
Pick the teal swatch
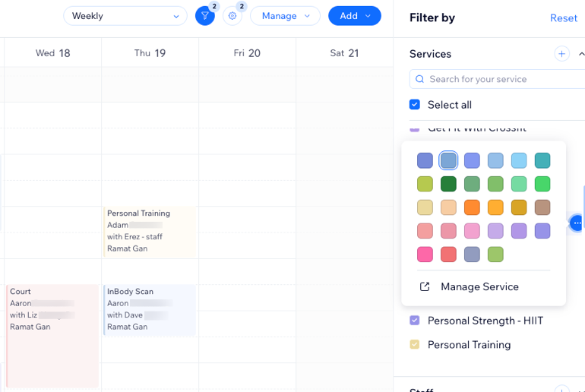pyautogui.click(x=542, y=160)
